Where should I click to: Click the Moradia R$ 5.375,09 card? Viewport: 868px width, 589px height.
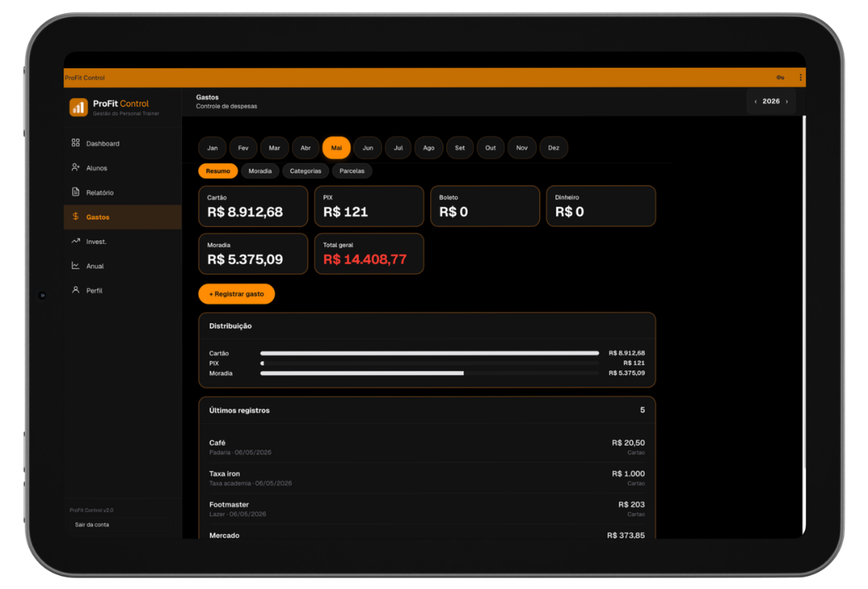coord(253,253)
